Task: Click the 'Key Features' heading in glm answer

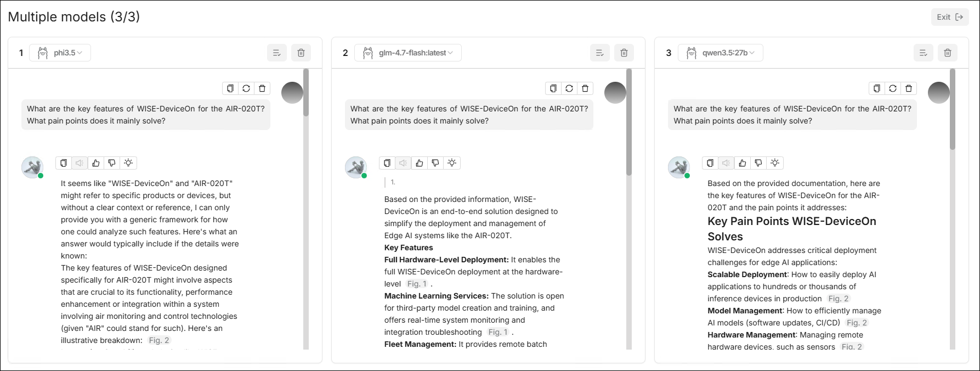Action: click(409, 248)
